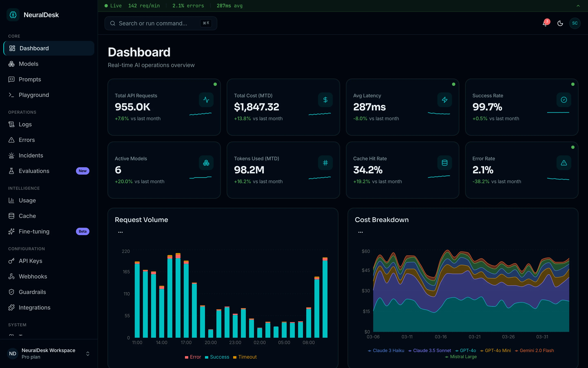Viewport: 588px width, 368px height.
Task: Click the Error Rate warning triangle icon
Action: pyautogui.click(x=564, y=163)
